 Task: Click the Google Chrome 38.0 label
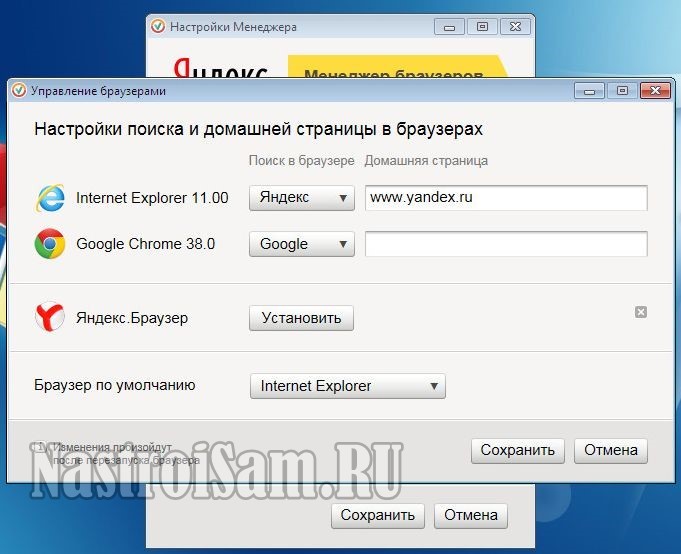pyautogui.click(x=145, y=244)
